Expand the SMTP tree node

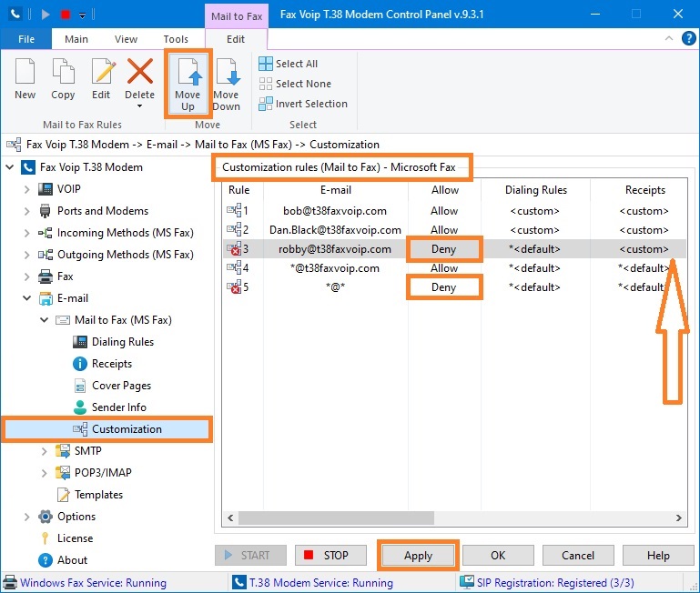click(45, 451)
